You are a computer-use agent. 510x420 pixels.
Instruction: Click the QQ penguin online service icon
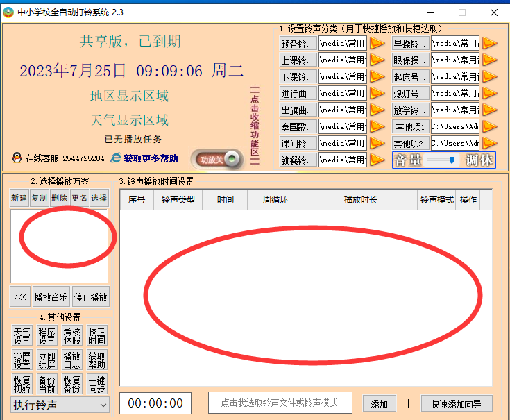pos(17,158)
